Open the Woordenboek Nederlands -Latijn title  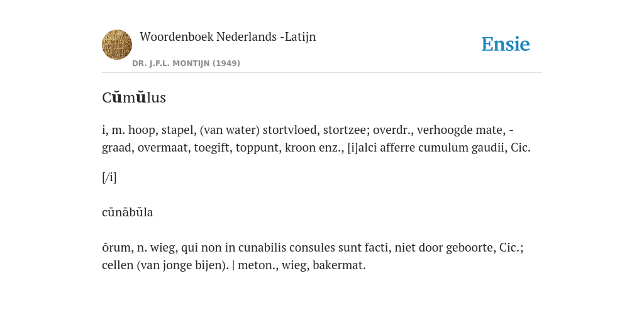[228, 36]
